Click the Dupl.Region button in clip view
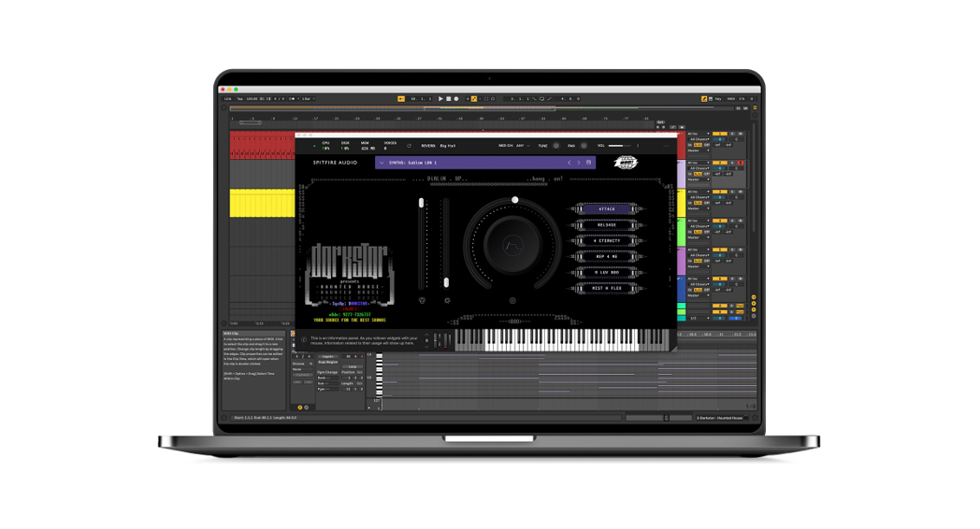The height and width of the screenshot is (529, 980). click(327, 363)
